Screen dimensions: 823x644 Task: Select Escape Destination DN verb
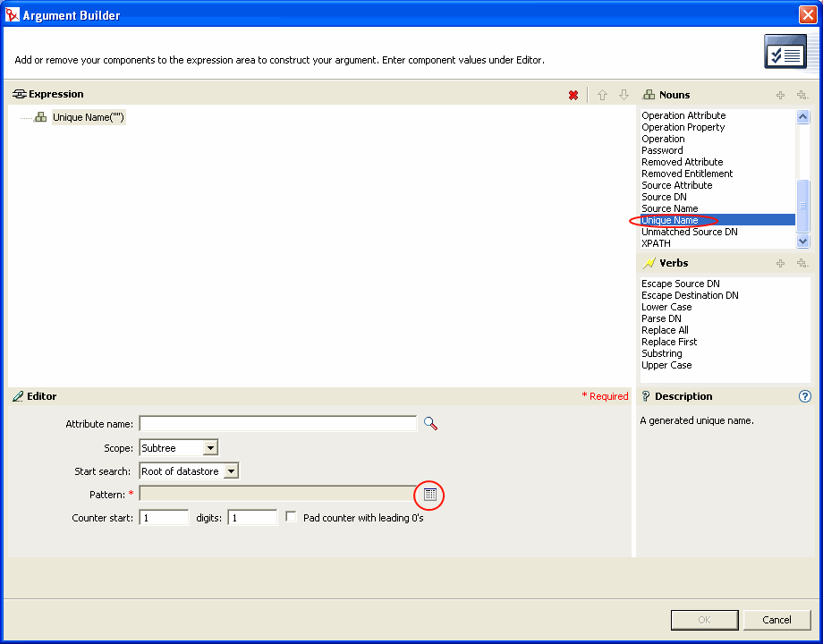click(690, 295)
